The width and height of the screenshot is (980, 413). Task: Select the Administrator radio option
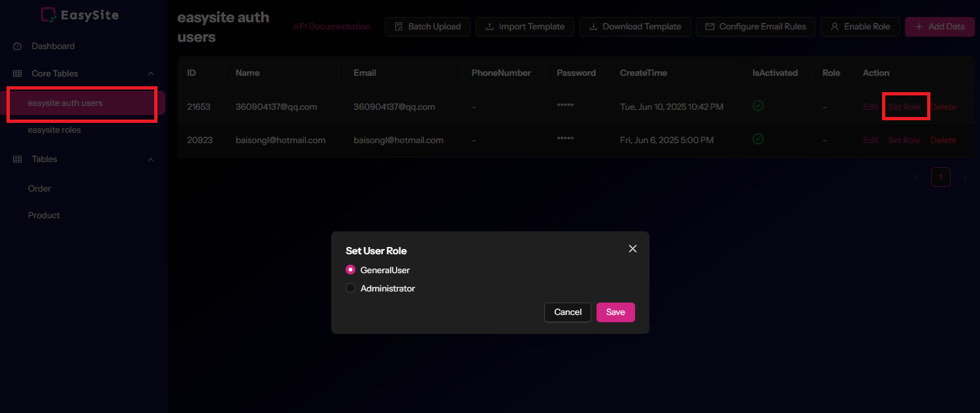(x=351, y=288)
